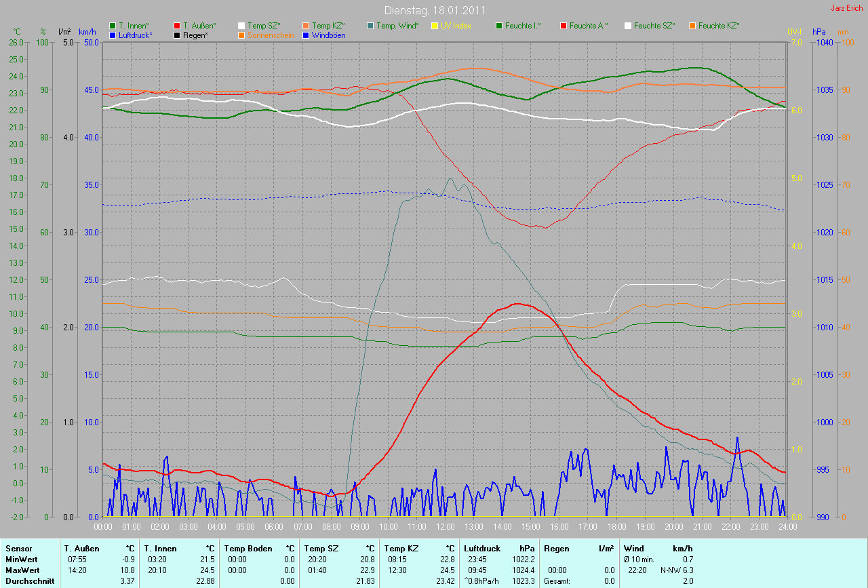Viewport: 868px width, 588px height.
Task: Click the Luftdruck maximum 1024.4
Action: pos(525,570)
